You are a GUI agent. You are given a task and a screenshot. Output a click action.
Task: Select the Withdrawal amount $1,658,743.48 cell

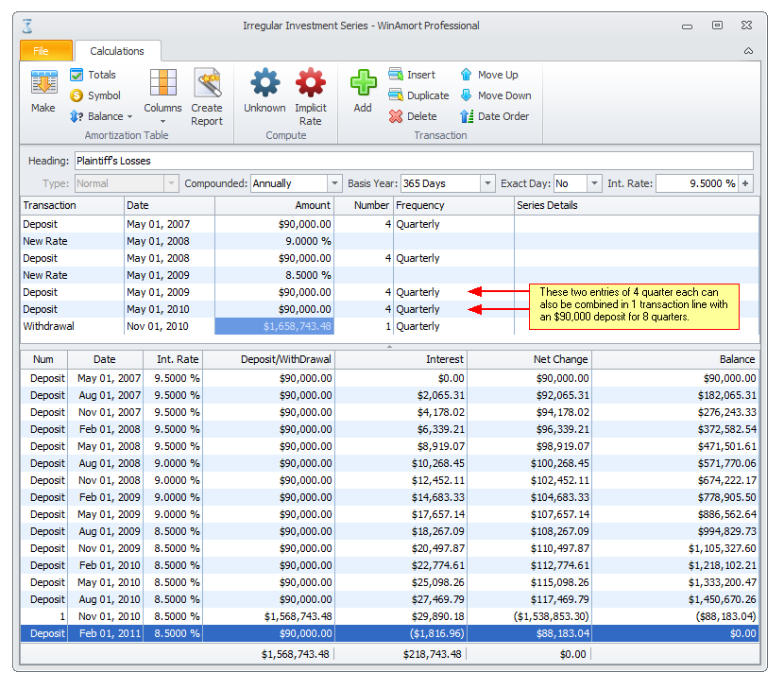[x=274, y=326]
